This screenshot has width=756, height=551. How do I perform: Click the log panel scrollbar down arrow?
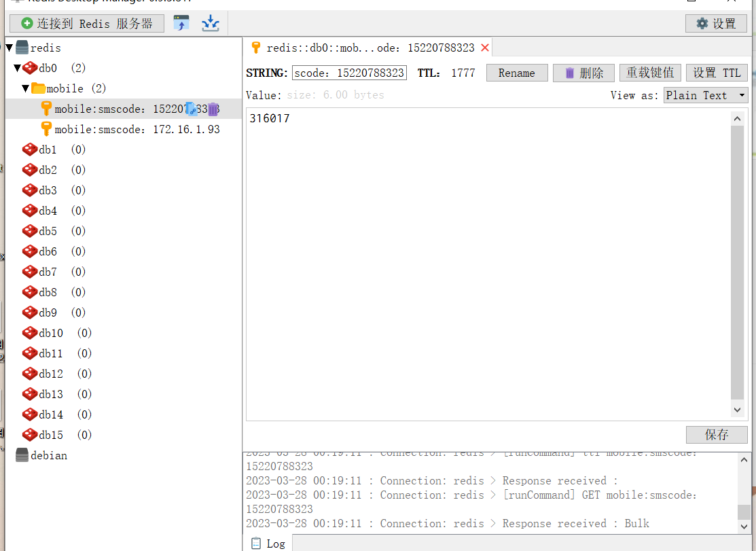(744, 527)
